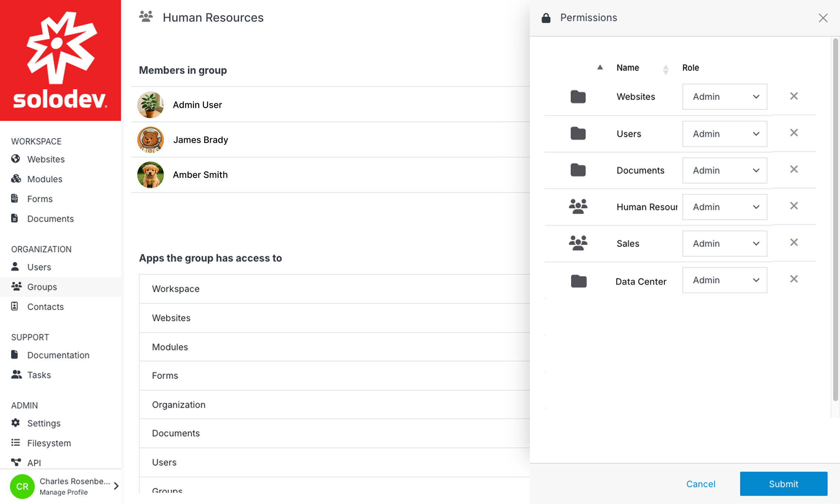Viewport: 840px width, 504px height.
Task: Click the Contacts icon in sidebar
Action: tap(15, 306)
